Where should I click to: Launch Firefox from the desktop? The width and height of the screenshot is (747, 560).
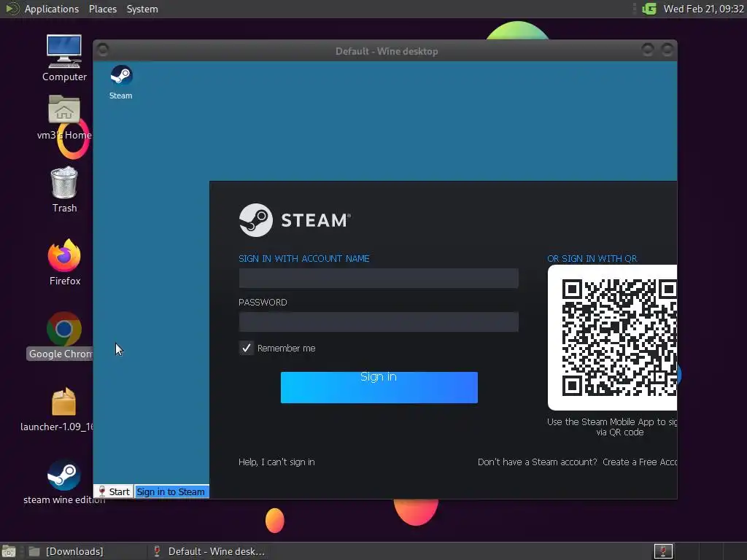(64, 262)
